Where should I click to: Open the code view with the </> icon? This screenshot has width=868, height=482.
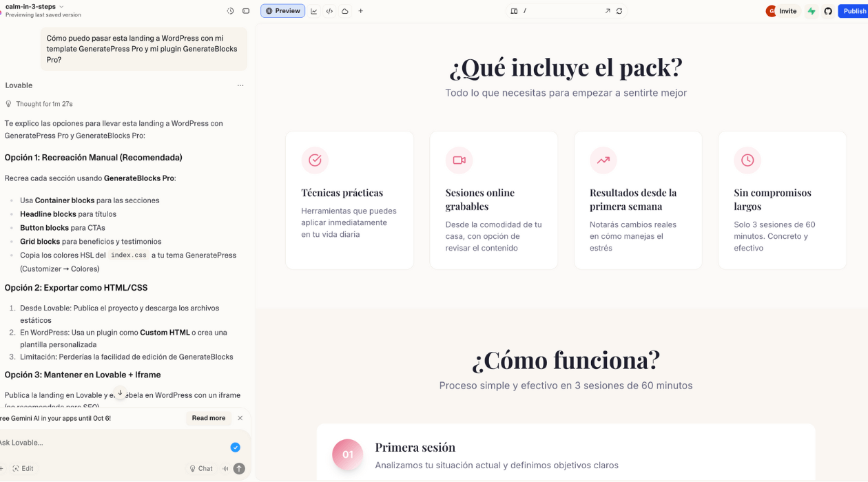point(330,10)
